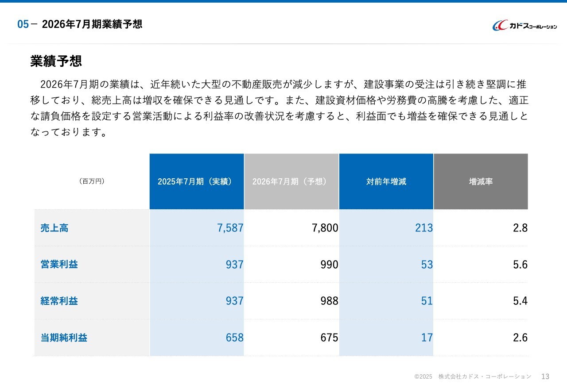Click the paragraph line starting 2026年7月期の業績は
Viewport: 567px width, 392px height.
pyautogui.click(x=283, y=84)
